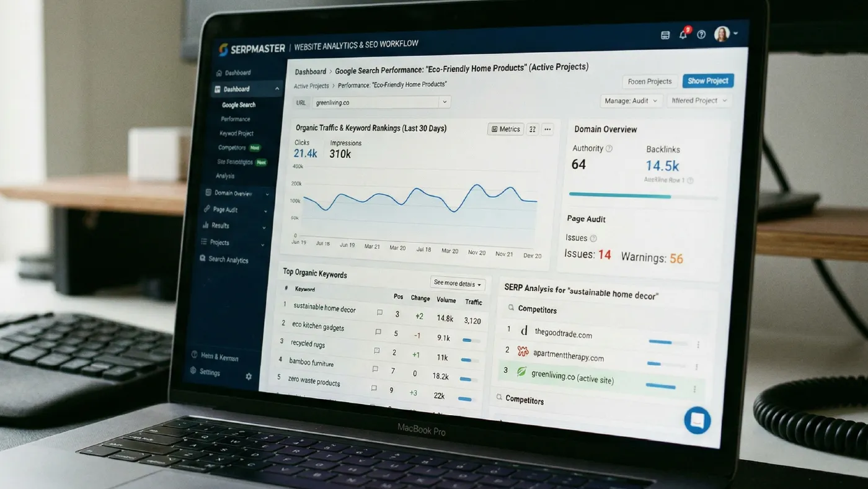This screenshot has width=868, height=489.
Task: Open chart options via the ellipsis icon
Action: coord(547,129)
